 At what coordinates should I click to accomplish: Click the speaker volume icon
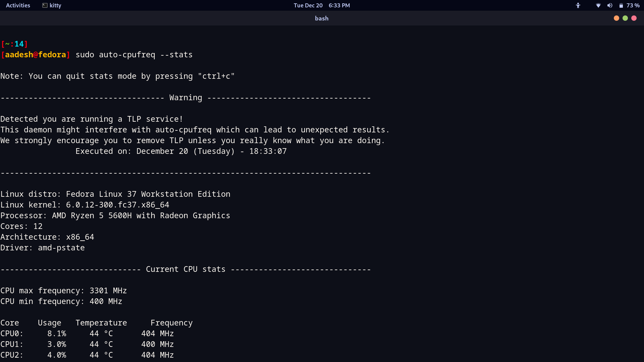(610, 5)
